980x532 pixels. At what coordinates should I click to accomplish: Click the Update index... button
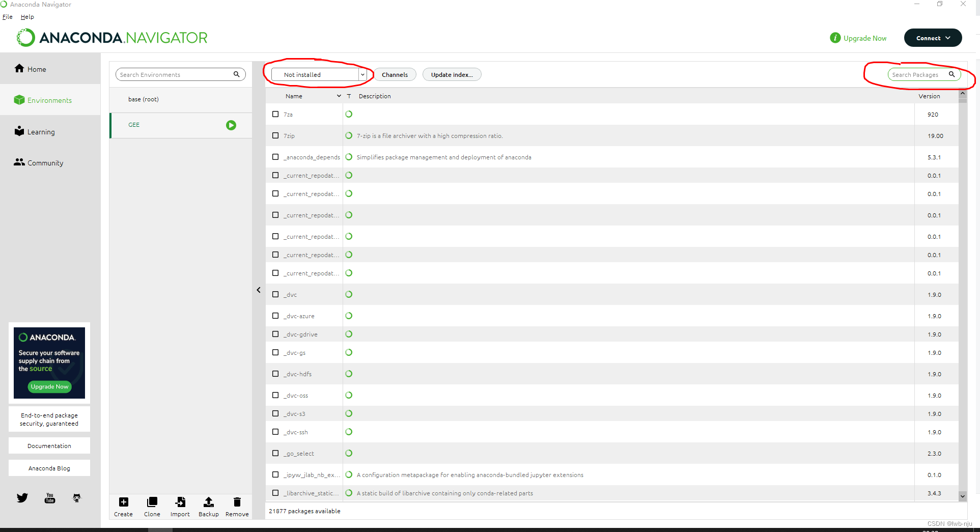click(x=452, y=74)
